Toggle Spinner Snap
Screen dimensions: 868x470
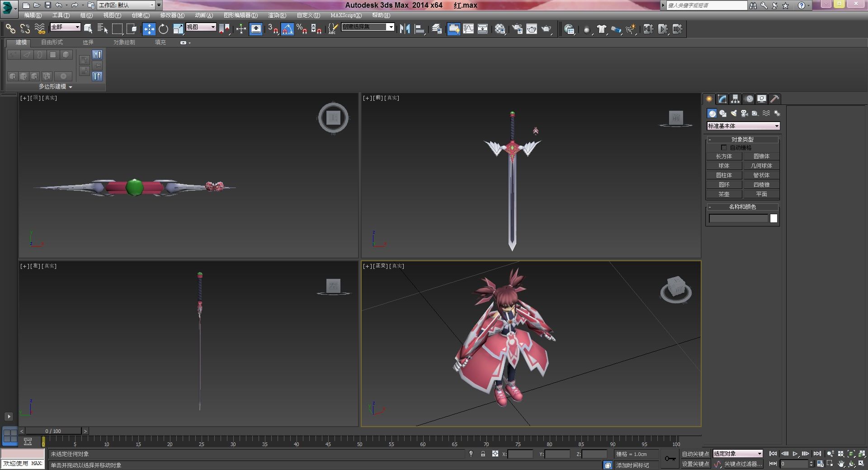pyautogui.click(x=316, y=29)
